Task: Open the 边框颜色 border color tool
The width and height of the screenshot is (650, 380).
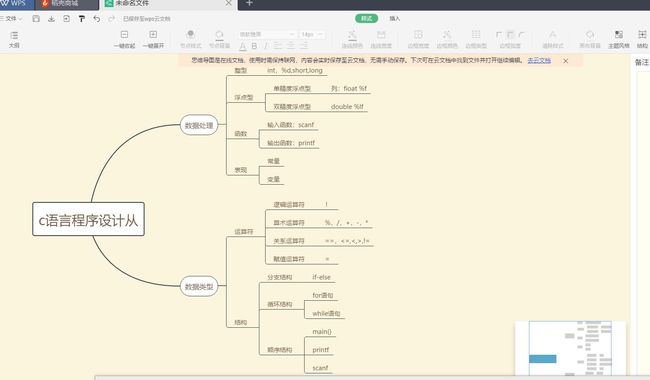Action: (447, 39)
